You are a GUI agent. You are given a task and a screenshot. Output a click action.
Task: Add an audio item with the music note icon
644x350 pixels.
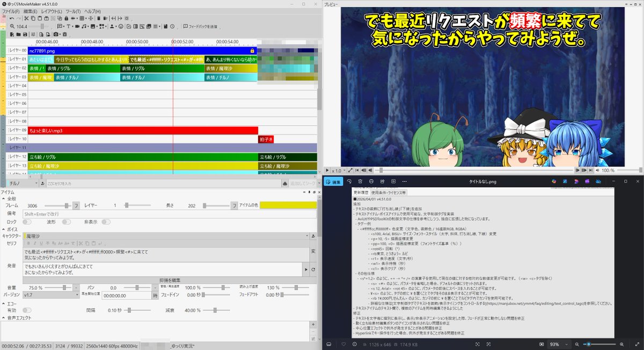84,26
